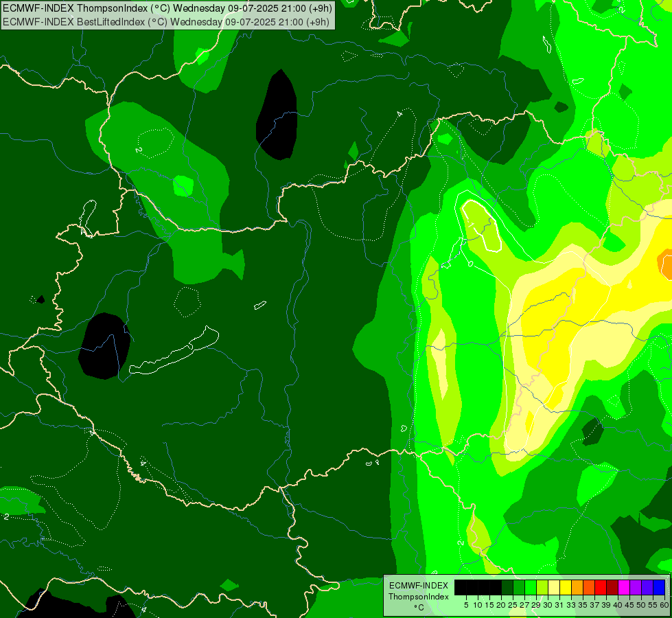Image resolution: width=672 pixels, height=618 pixels.
Task: Click the legend's ECMWF-INDEX label
Action: [x=419, y=586]
